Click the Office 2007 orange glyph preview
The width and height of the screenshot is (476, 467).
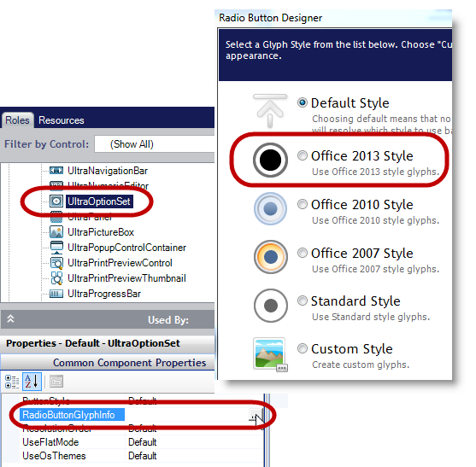click(270, 257)
